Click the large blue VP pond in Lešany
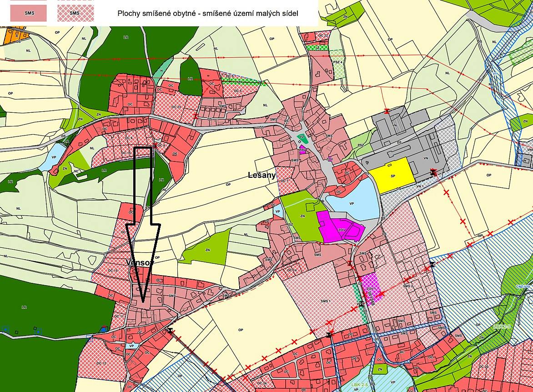 [353, 201]
